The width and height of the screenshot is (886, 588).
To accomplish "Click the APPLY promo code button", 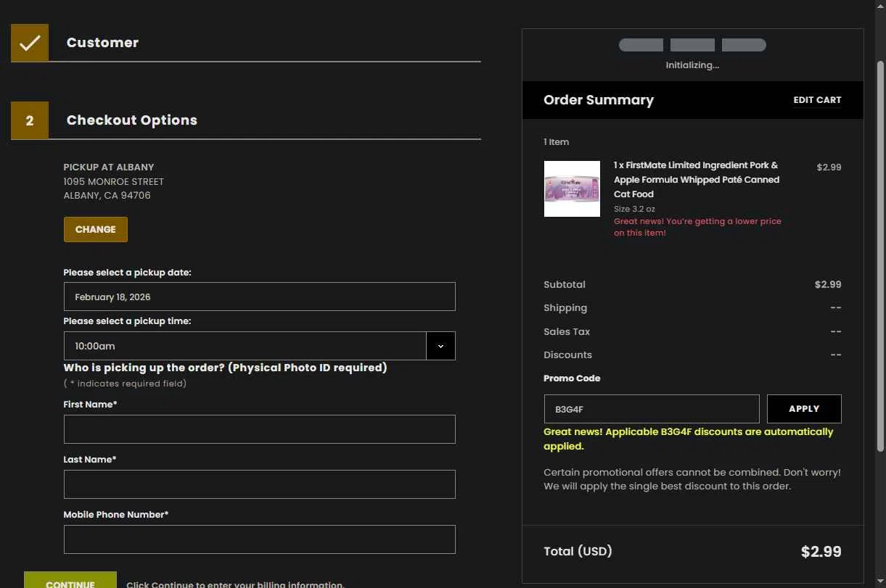I will pyautogui.click(x=804, y=409).
